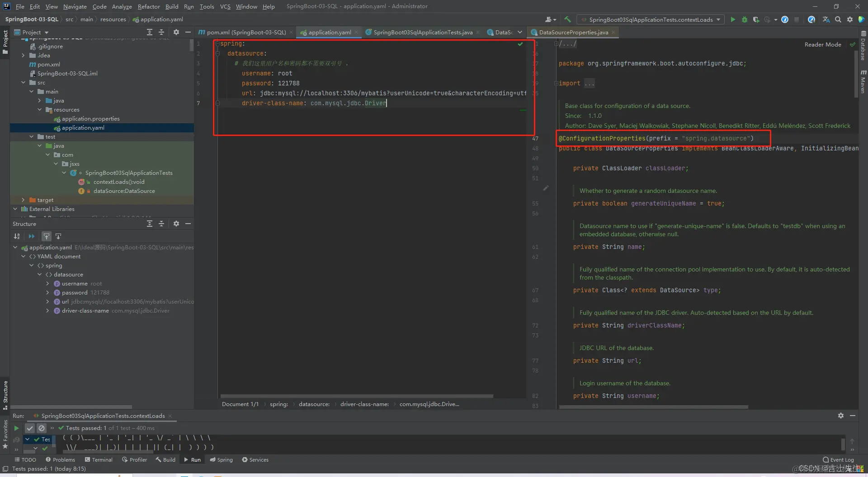Image resolution: width=868 pixels, height=477 pixels.
Task: Toggle autoscroll to source in Structure
Action: click(x=47, y=236)
